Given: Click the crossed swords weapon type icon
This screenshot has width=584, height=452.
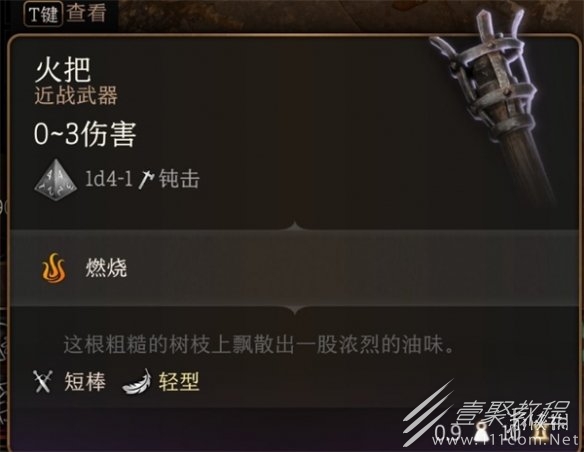Looking at the screenshot, I should tap(44, 381).
